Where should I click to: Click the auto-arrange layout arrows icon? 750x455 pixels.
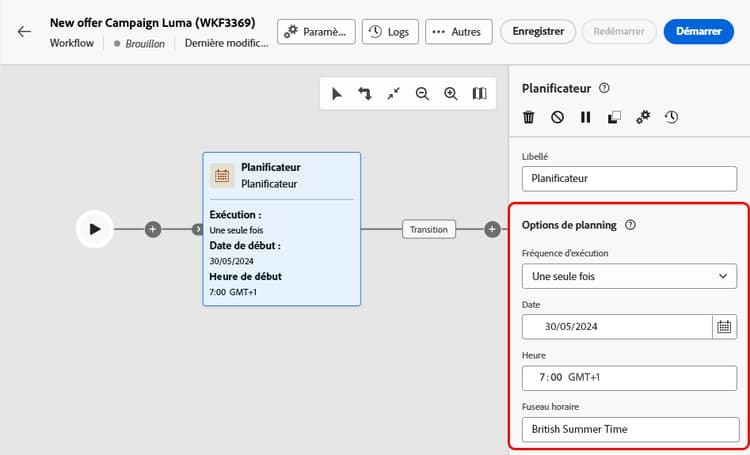(365, 93)
